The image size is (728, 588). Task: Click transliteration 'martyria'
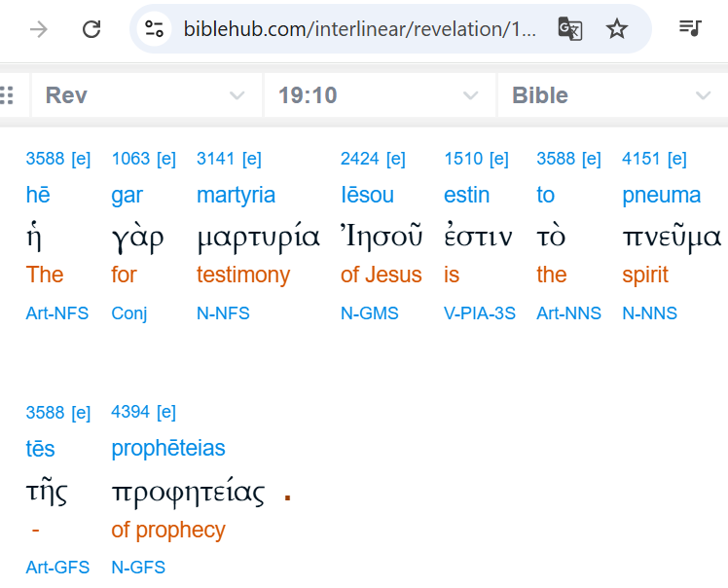tap(236, 196)
